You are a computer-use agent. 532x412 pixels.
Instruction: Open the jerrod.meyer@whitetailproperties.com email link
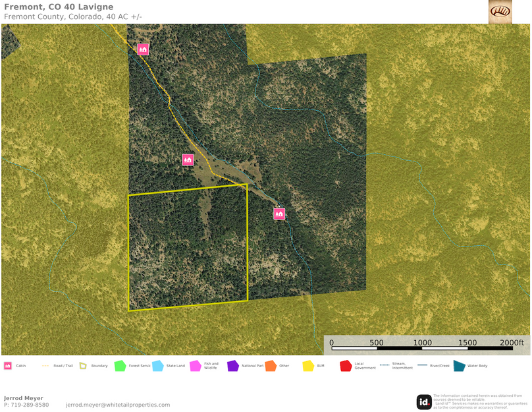pyautogui.click(x=118, y=405)
